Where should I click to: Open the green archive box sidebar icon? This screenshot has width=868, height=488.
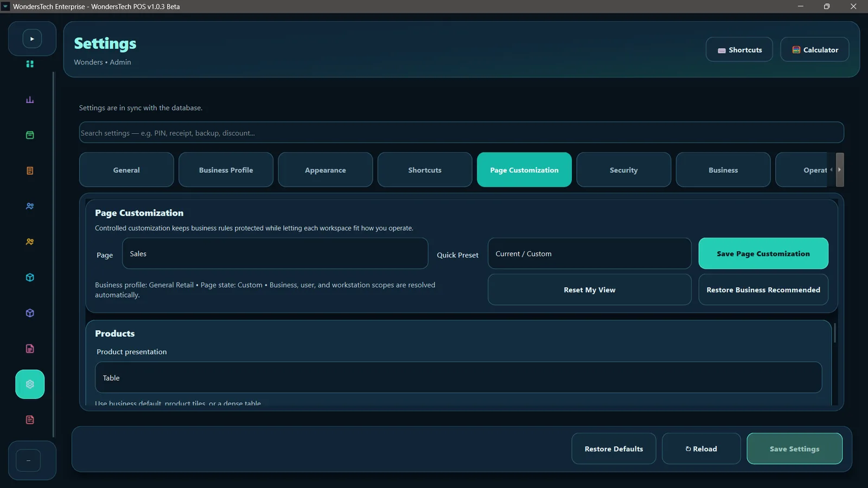(30, 135)
